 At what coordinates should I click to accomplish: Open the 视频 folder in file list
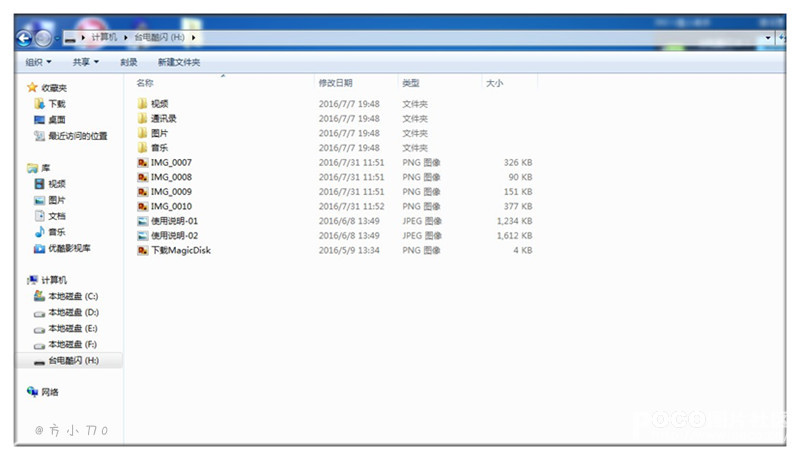tap(159, 103)
